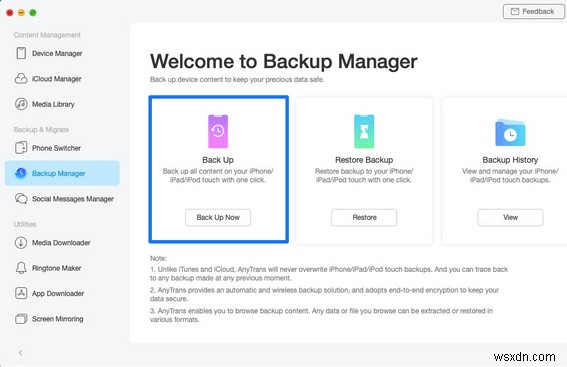Screen dimensions: 567x367
Task: Select Phone Switcher in the sidebar
Action: 62,148
